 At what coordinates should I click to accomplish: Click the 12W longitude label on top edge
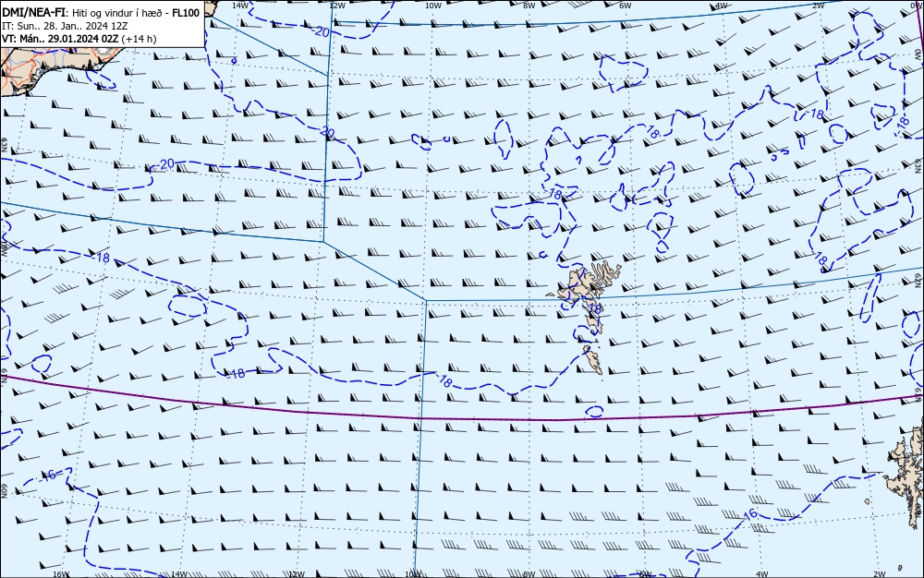tap(336, 6)
